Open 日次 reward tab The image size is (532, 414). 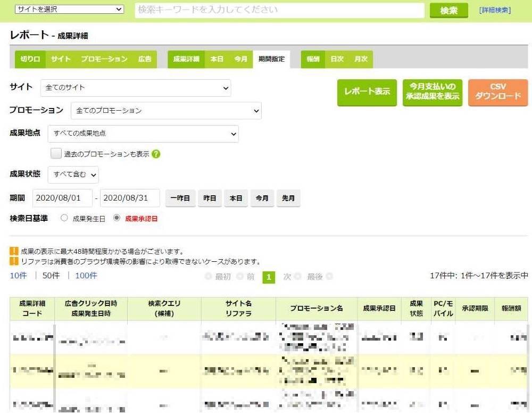click(x=337, y=59)
